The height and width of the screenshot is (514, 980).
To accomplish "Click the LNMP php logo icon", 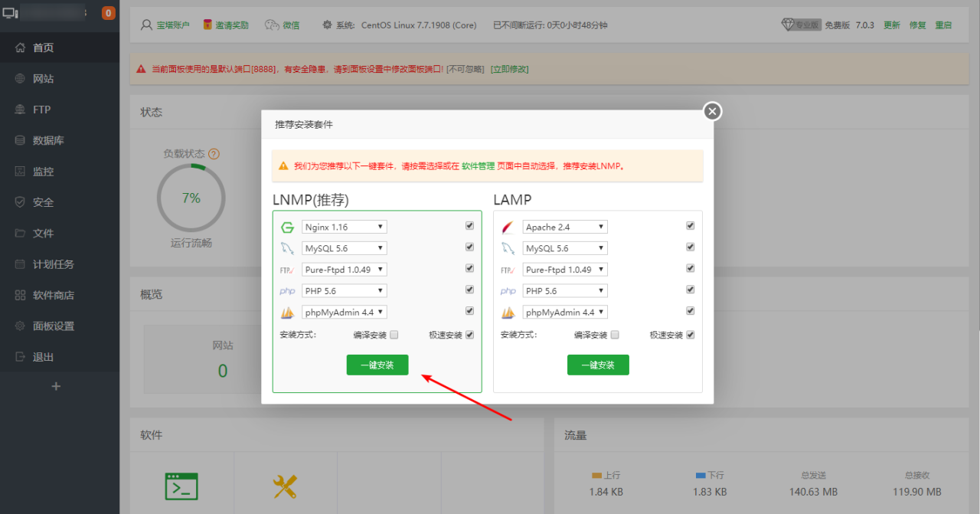I will click(287, 291).
